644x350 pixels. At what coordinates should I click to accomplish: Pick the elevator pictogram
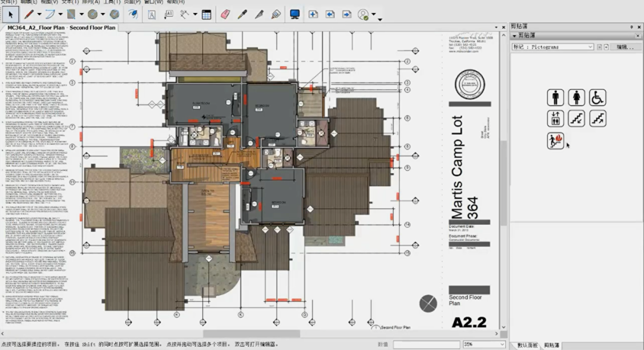[x=555, y=119]
